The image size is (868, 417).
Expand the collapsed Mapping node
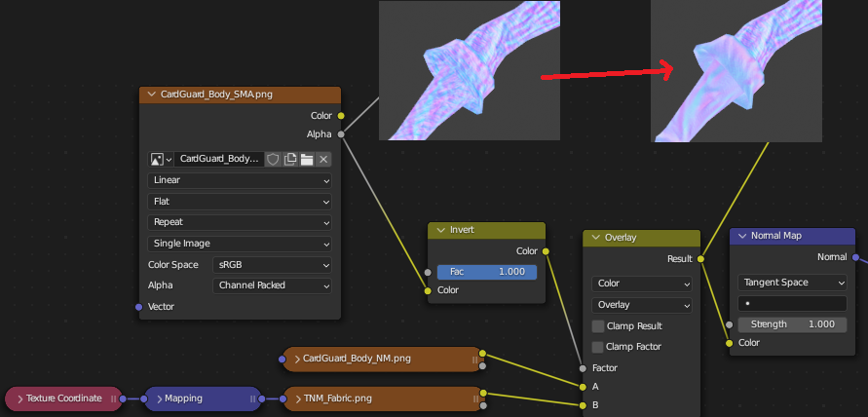click(160, 398)
